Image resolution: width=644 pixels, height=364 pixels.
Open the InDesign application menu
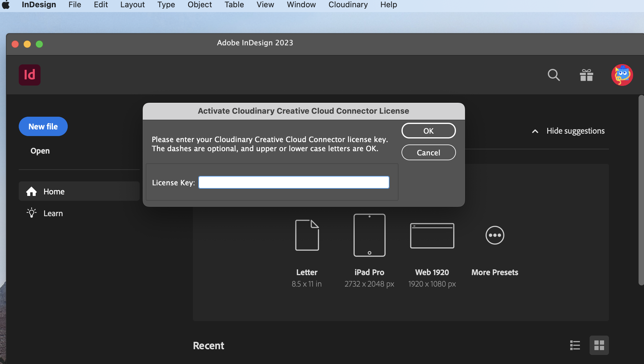pos(39,5)
